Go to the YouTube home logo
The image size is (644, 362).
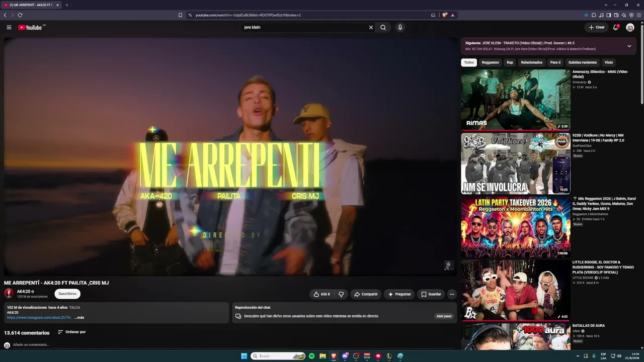coord(30,28)
